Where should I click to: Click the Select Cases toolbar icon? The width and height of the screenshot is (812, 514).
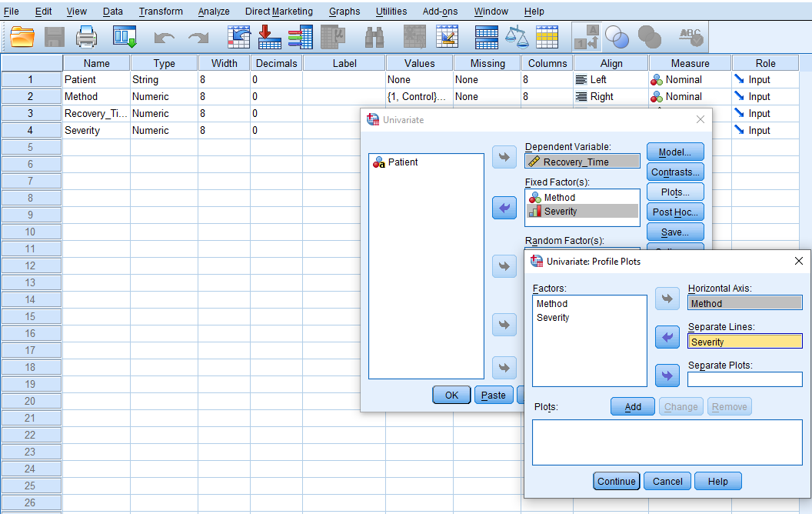tap(547, 37)
